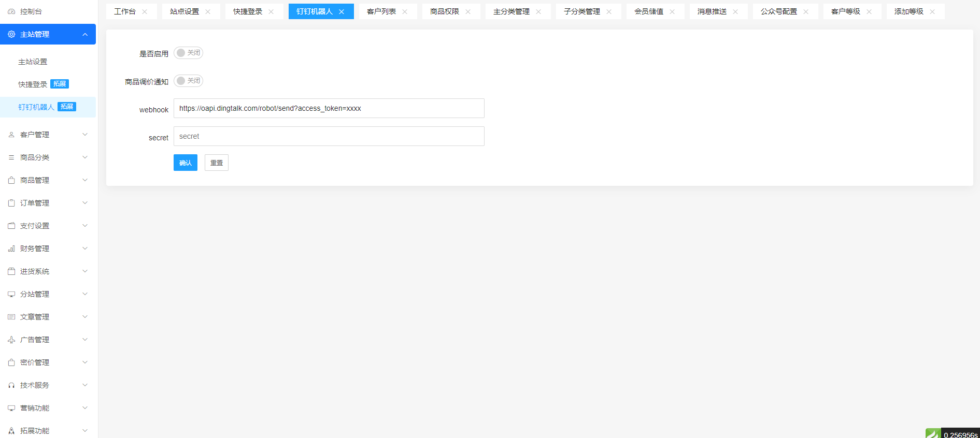Click the 客户管理 person icon
980x438 pixels.
11,135
